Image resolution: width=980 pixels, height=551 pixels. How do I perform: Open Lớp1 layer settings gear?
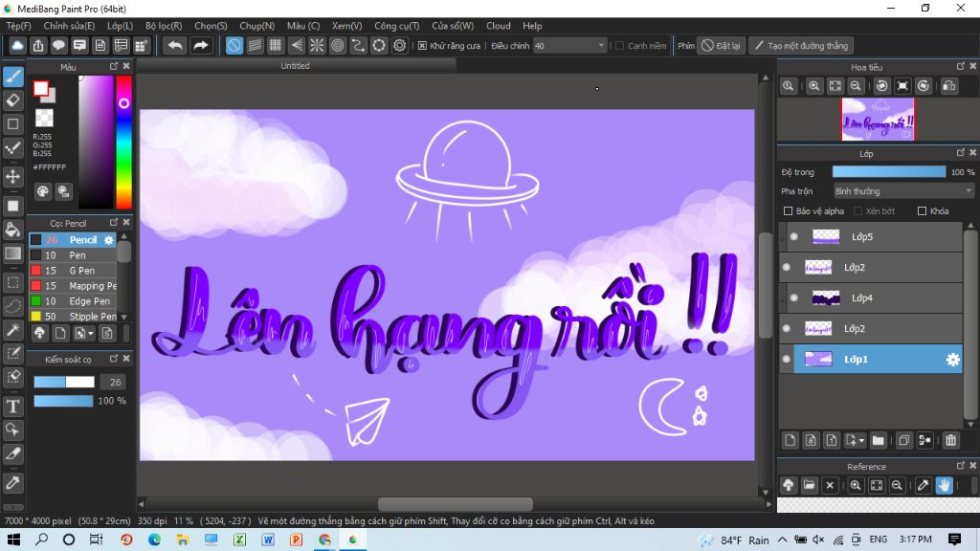952,360
